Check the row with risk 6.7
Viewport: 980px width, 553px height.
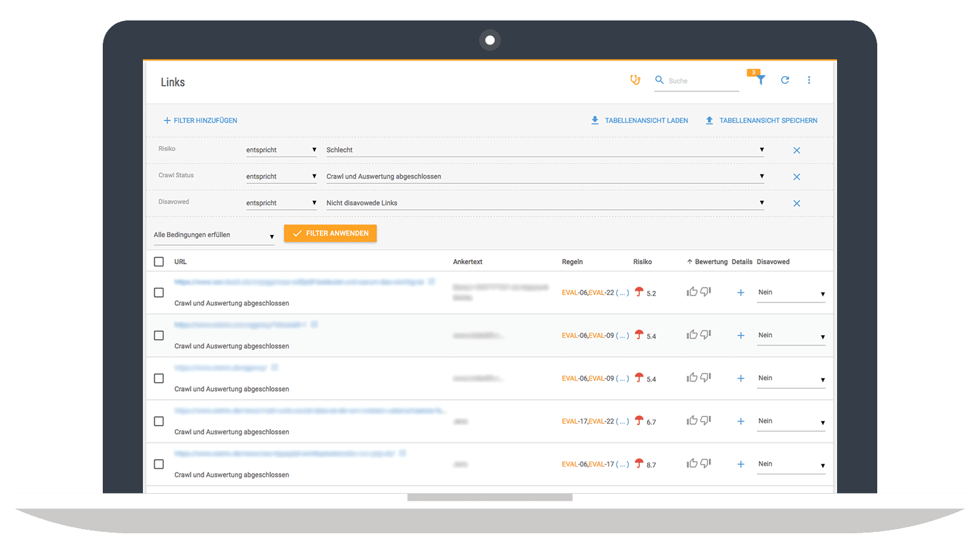(x=159, y=421)
